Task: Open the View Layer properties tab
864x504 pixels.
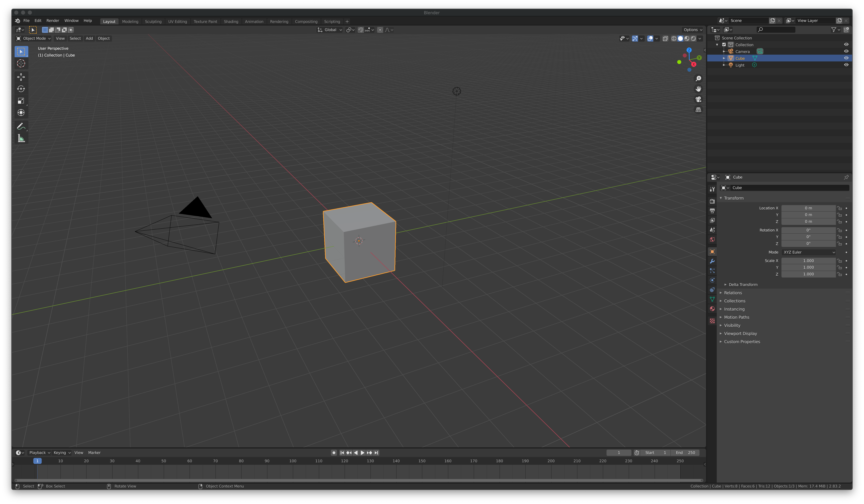Action: [712, 220]
